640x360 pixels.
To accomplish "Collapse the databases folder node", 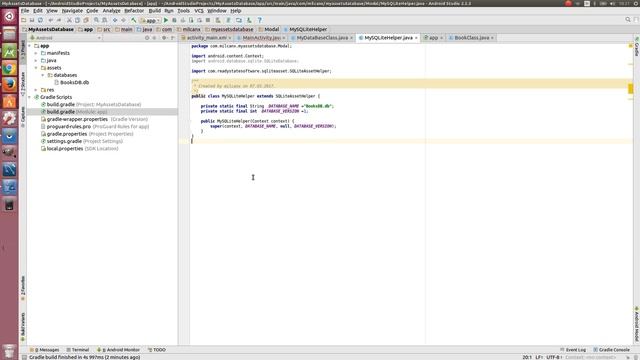I will click(43, 75).
